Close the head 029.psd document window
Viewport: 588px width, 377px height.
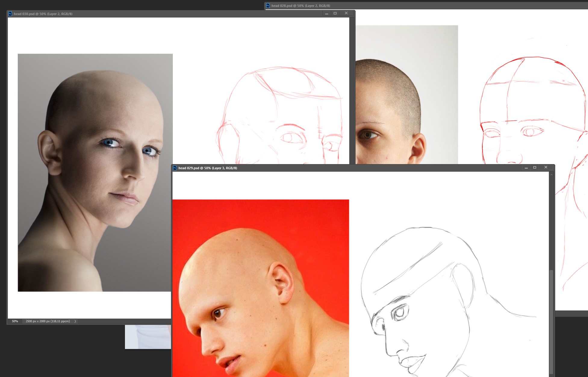546,167
